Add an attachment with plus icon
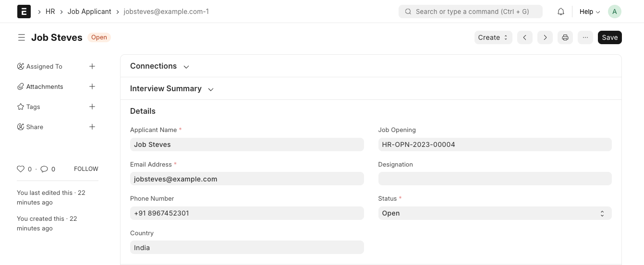 (x=92, y=86)
